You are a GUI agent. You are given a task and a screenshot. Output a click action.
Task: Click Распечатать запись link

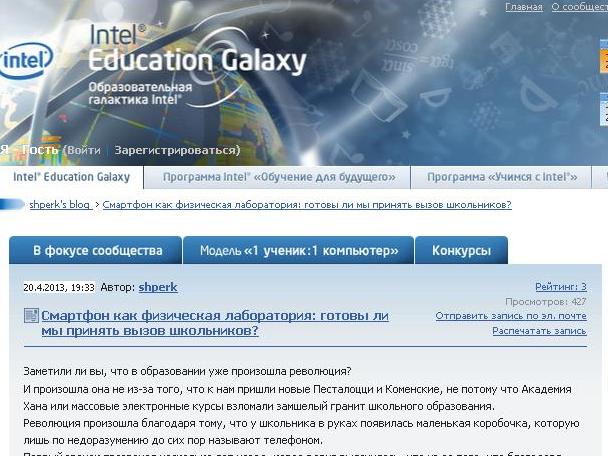[x=539, y=331]
